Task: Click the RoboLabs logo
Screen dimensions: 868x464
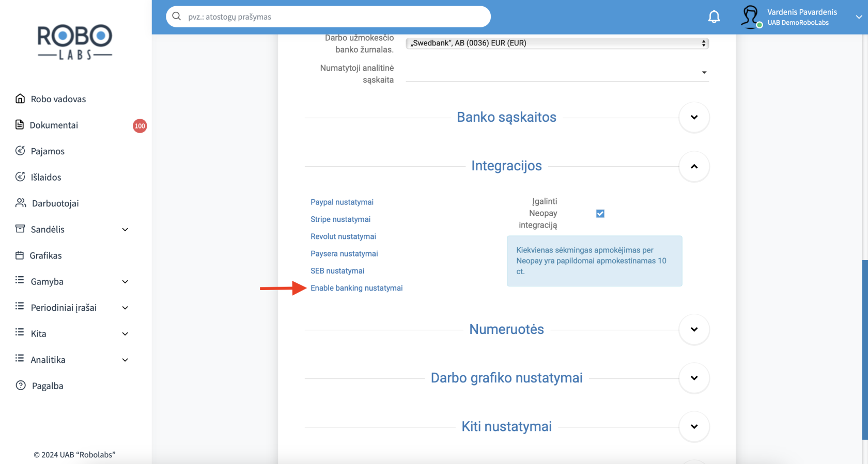Action: pyautogui.click(x=75, y=42)
